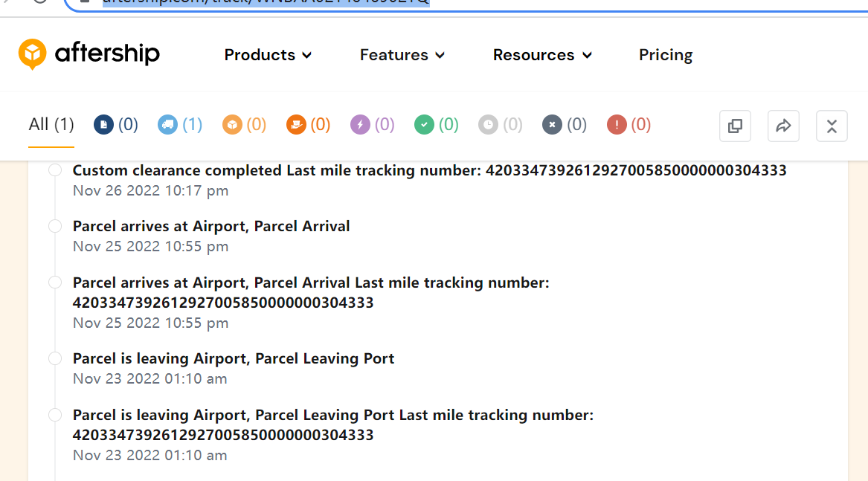The height and width of the screenshot is (481, 868).
Task: Filter by expired gray X icon
Action: pyautogui.click(x=552, y=125)
